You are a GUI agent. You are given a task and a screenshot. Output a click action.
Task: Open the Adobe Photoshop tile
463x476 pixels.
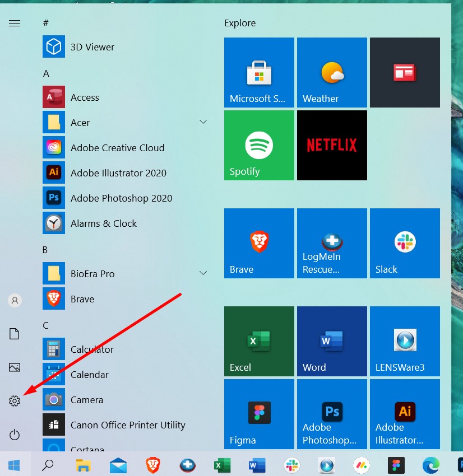pos(332,414)
